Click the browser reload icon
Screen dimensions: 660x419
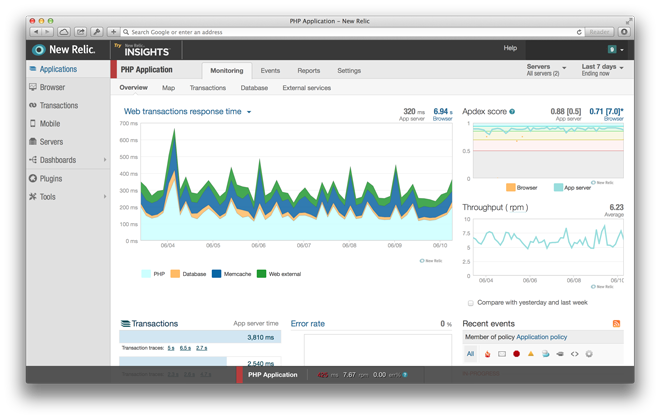[579, 32]
